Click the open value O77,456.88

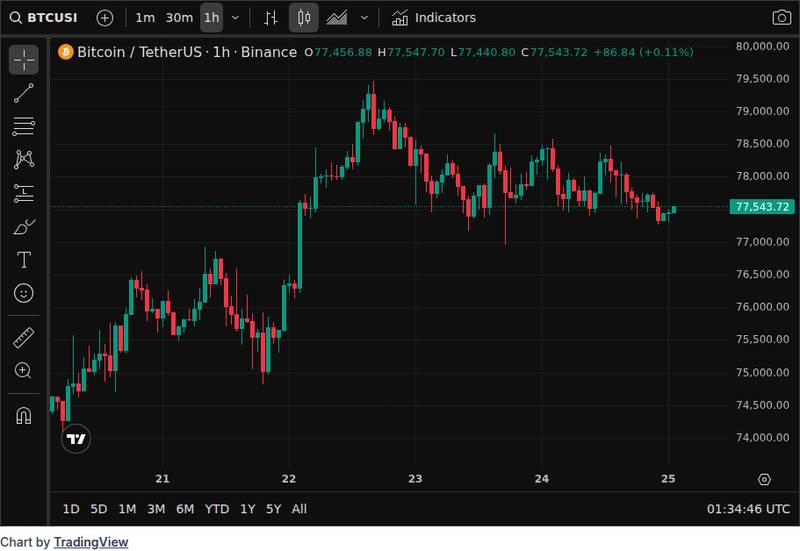[x=338, y=52]
